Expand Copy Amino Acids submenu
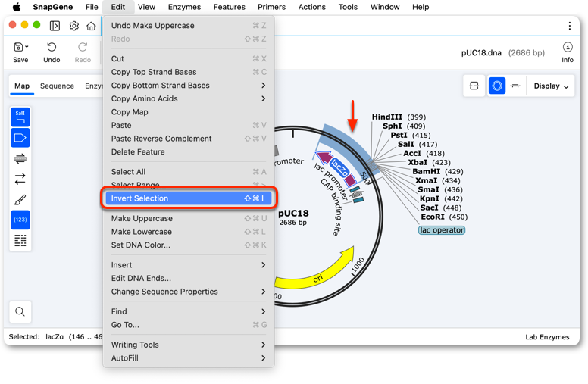 tap(189, 98)
